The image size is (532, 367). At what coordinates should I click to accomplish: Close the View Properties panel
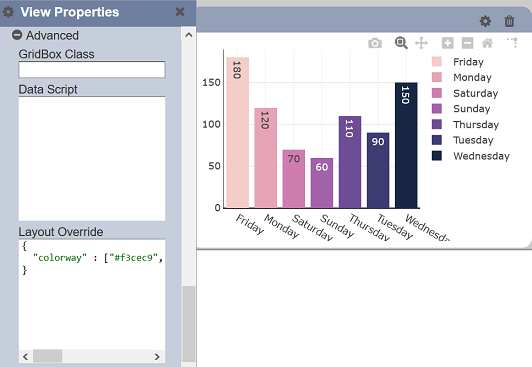pyautogui.click(x=180, y=12)
